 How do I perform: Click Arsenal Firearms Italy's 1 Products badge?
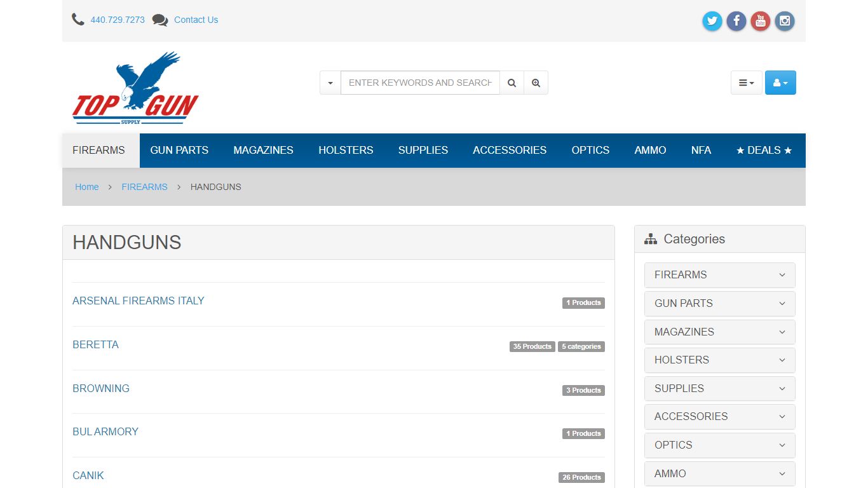(x=583, y=303)
